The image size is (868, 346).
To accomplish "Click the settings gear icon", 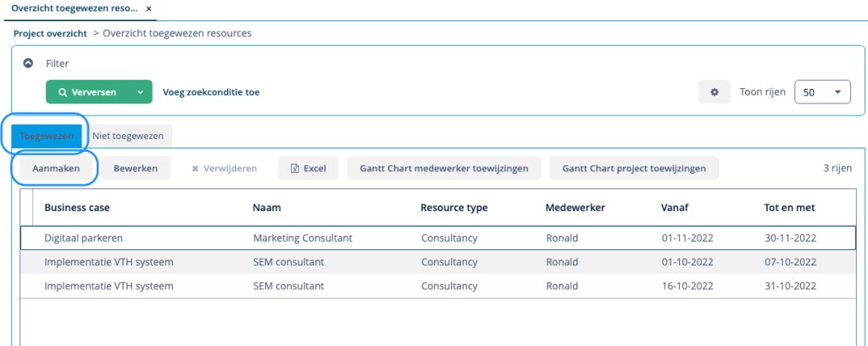I will pos(714,92).
